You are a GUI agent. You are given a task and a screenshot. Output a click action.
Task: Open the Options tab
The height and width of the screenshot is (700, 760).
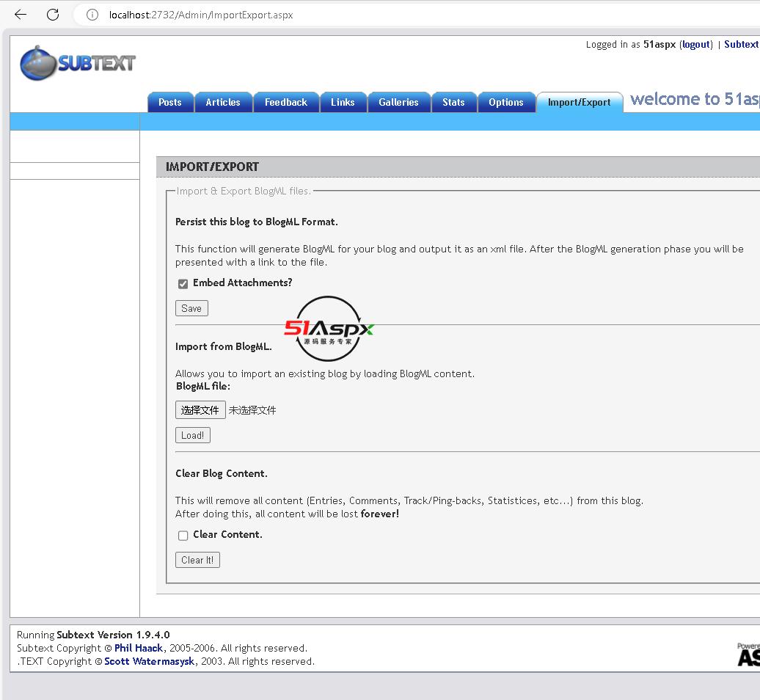pyautogui.click(x=506, y=103)
